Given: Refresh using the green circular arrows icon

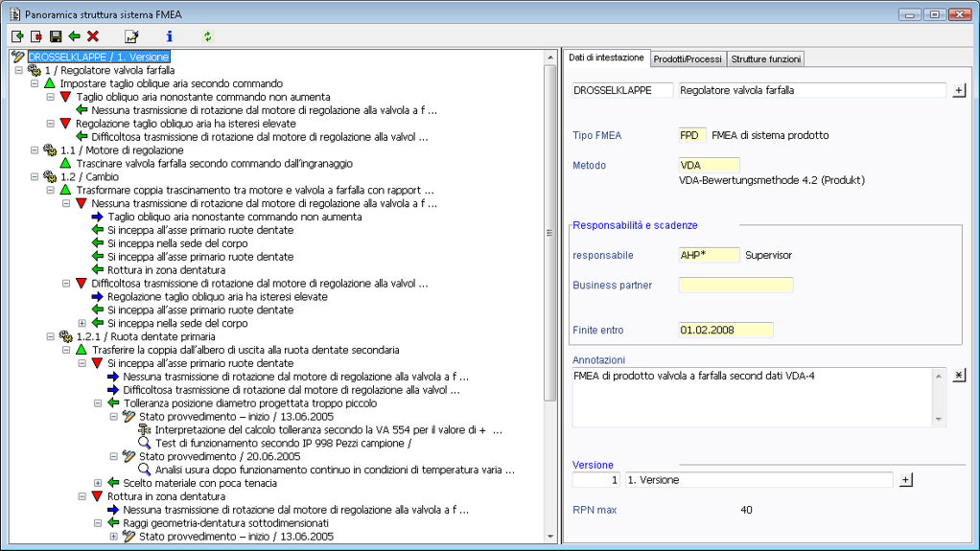Looking at the screenshot, I should point(207,36).
